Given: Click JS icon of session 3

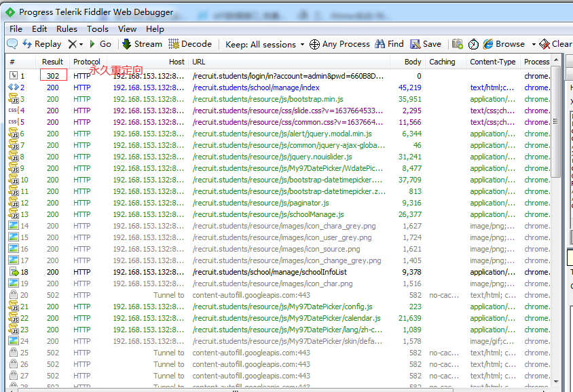Looking at the screenshot, I should (x=14, y=98).
